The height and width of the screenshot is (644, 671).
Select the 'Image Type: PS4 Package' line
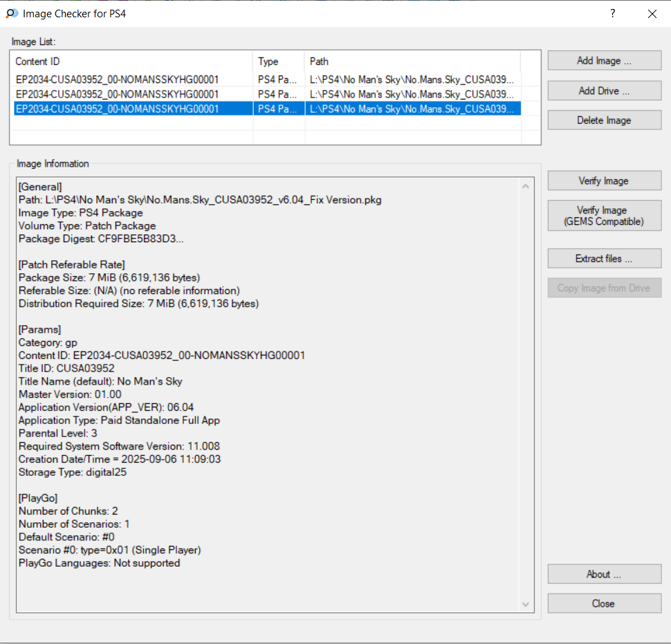pos(80,212)
